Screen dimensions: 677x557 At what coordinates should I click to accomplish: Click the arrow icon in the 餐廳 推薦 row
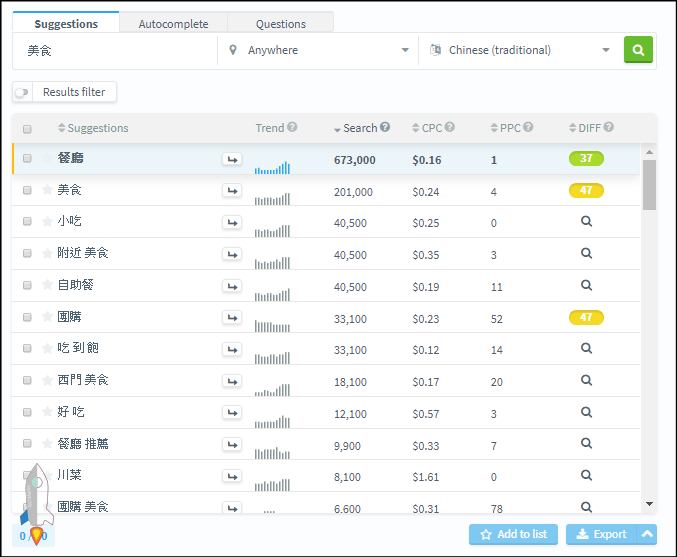[232, 444]
